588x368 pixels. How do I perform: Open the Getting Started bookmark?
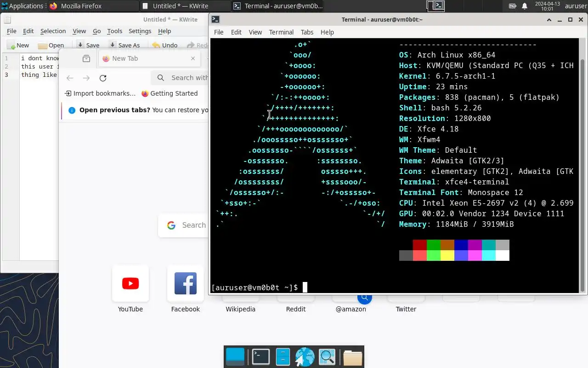tap(170, 93)
